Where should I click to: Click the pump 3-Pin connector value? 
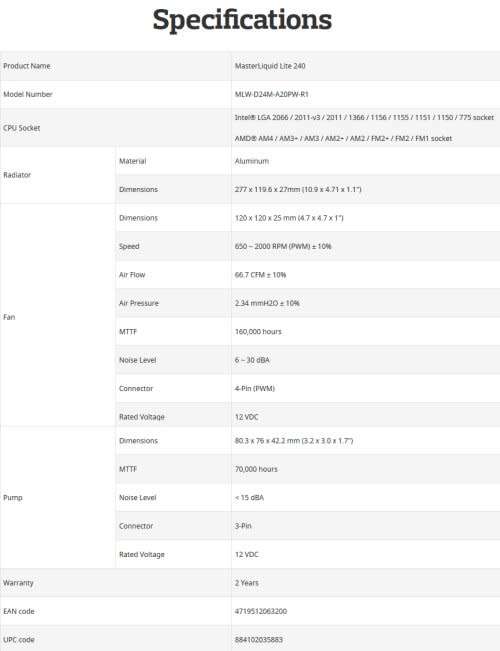[243, 526]
